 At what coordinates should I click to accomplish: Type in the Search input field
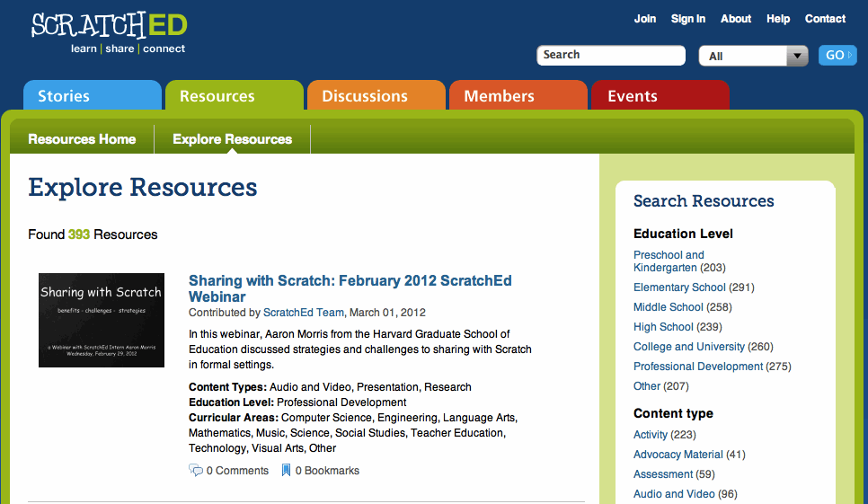[x=611, y=56]
